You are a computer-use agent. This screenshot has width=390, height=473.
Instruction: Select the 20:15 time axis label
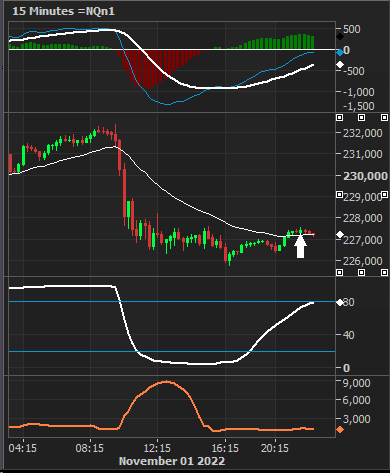(x=275, y=448)
